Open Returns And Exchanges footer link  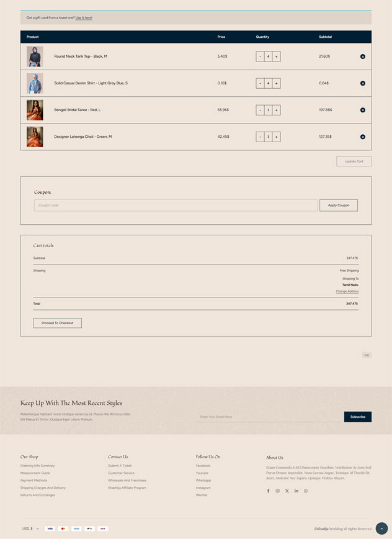pos(38,495)
